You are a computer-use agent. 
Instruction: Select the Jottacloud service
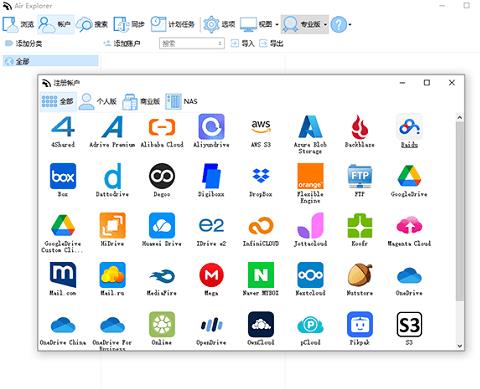[310, 230]
